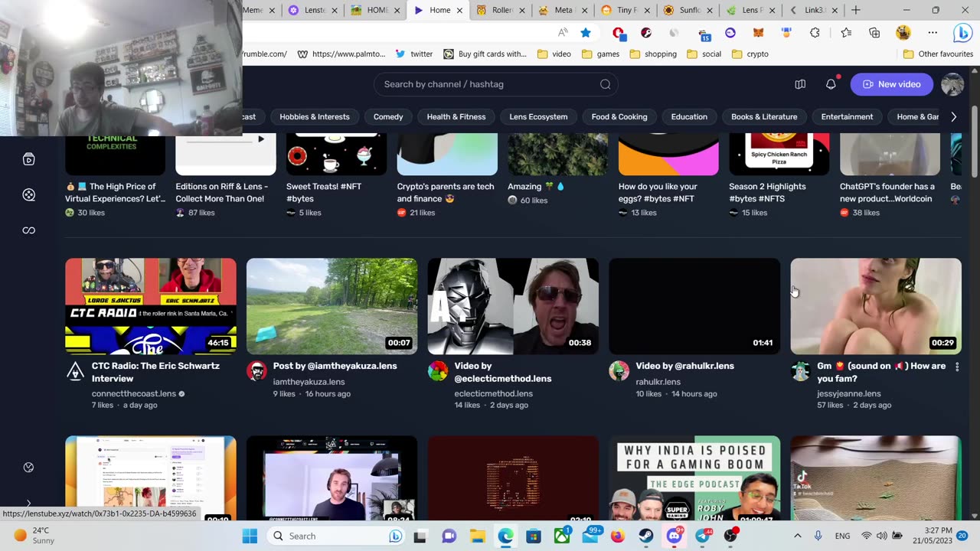This screenshot has height=551, width=980.
Task: Open the connectthecoast channel avatar
Action: point(75,371)
